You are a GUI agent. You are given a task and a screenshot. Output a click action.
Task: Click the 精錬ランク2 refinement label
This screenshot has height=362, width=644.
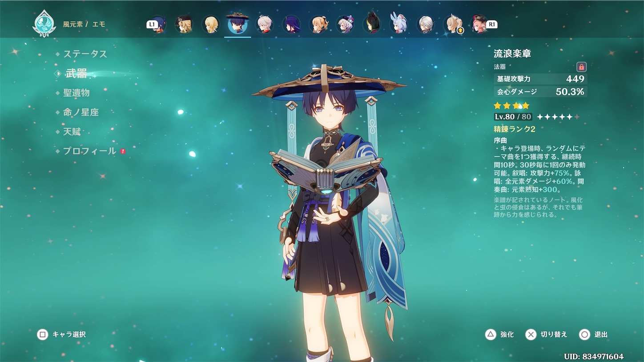click(515, 129)
